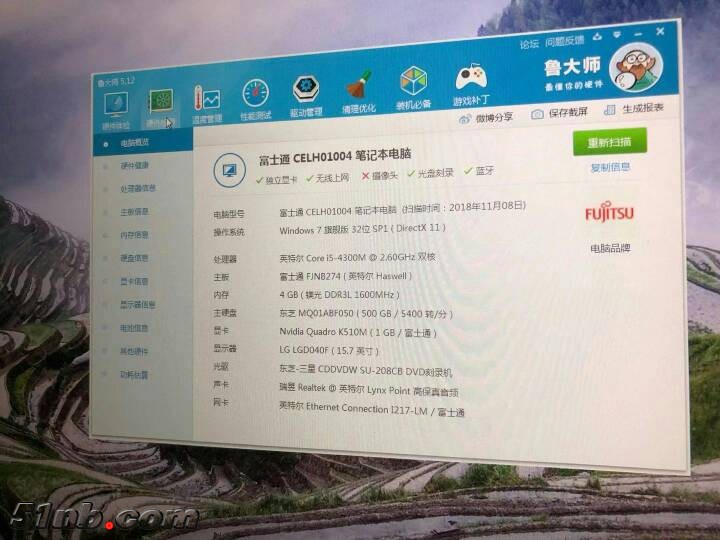Click the 微博分享 share button
Viewport: 720px width, 540px height.
click(x=486, y=118)
